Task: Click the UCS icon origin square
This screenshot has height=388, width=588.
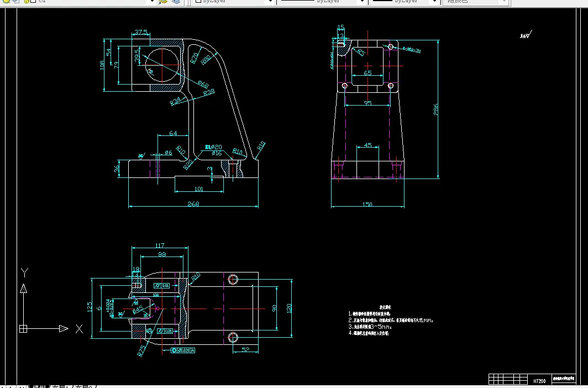Action: [x=23, y=329]
